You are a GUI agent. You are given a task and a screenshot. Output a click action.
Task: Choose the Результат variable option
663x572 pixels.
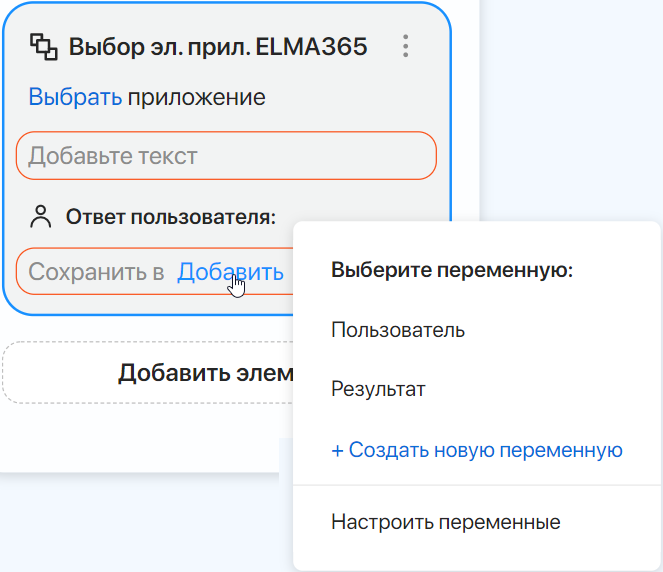coord(378,389)
